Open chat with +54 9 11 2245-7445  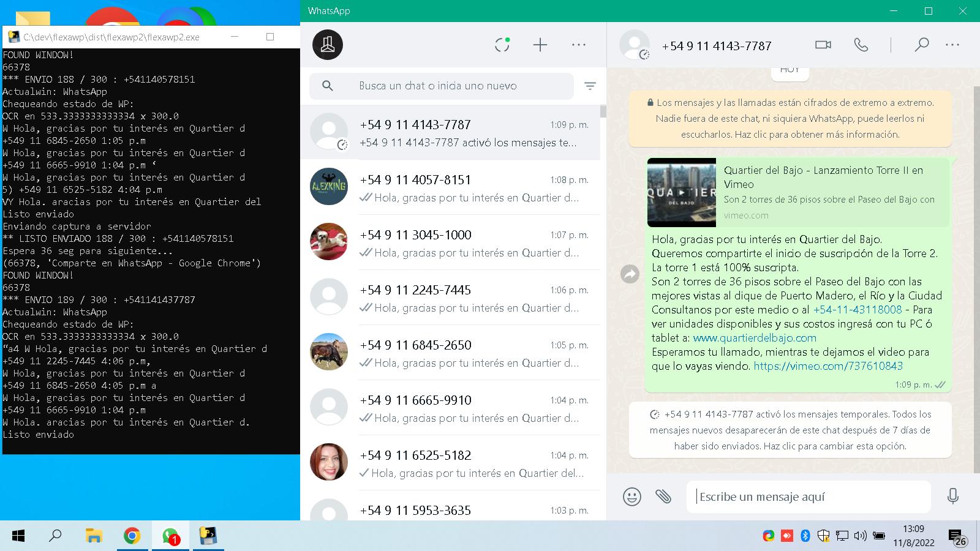pos(450,298)
